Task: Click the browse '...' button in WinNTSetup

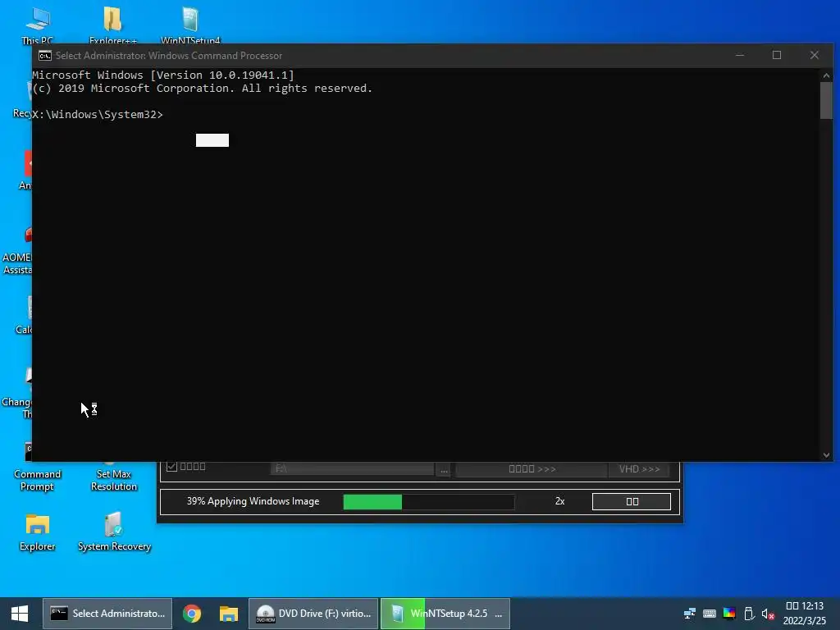Action: pyautogui.click(x=444, y=469)
